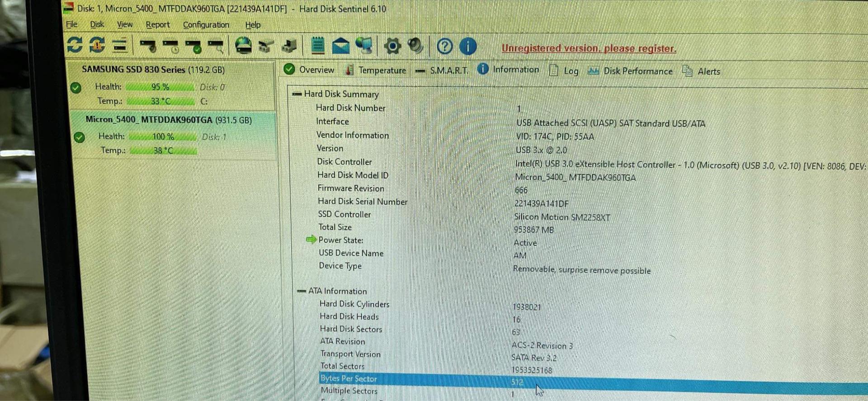
Task: Click the Samsung SSD 95 % health bar
Action: point(160,87)
